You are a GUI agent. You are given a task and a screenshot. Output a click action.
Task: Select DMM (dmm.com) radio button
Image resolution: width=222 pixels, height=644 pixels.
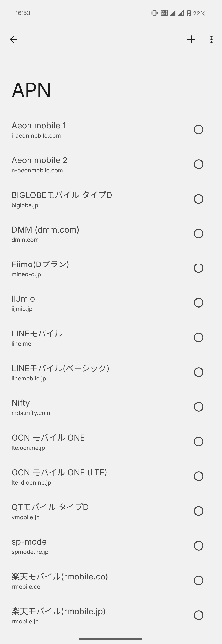[199, 234]
